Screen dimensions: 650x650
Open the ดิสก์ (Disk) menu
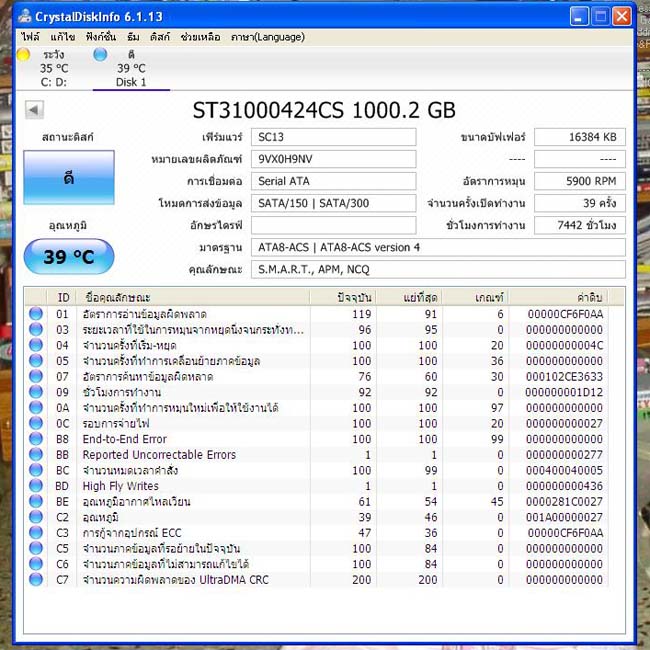click(160, 37)
